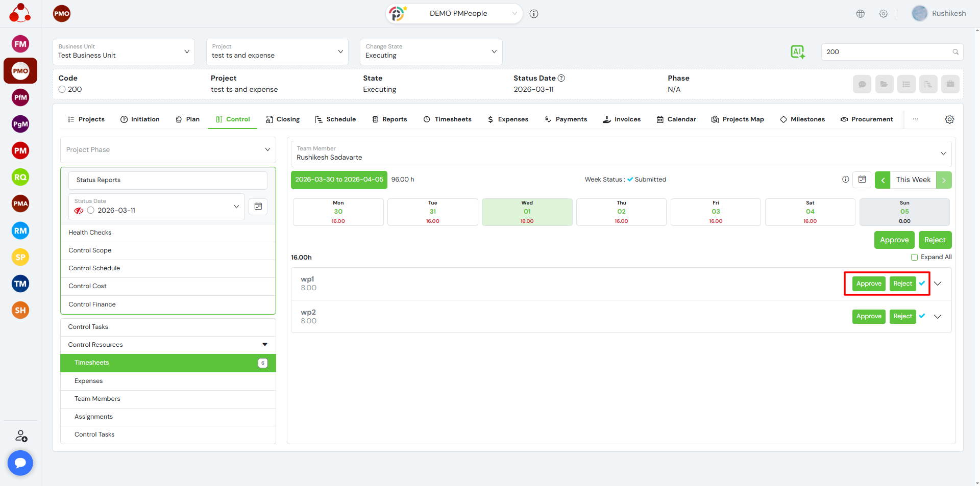The height and width of the screenshot is (486, 980).
Task: Open the chat bubble support icon
Action: pos(20,463)
